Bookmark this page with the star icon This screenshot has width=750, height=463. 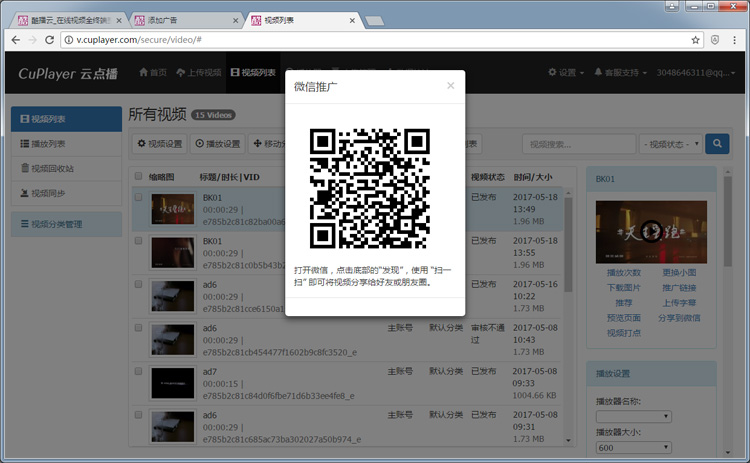coord(695,40)
